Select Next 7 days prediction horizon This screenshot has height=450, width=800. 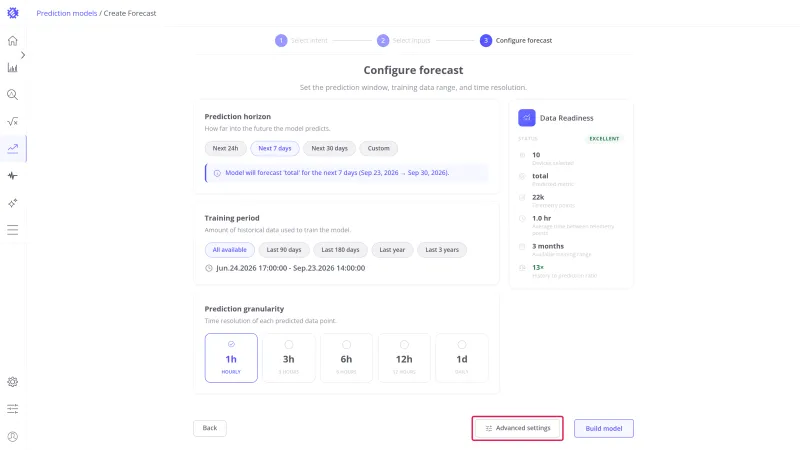point(274,148)
